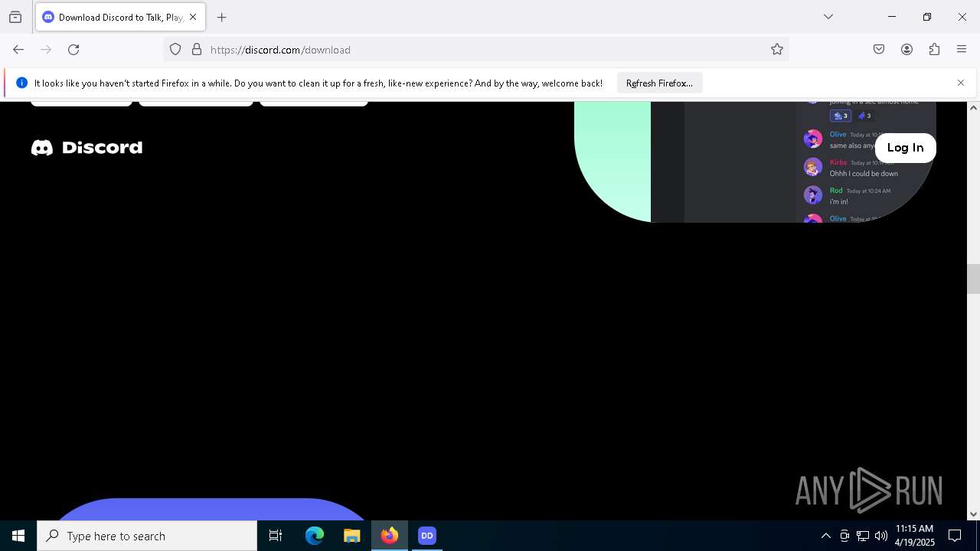Open the Windows Start menu
Screen dimensions: 980x551
(x=18, y=536)
